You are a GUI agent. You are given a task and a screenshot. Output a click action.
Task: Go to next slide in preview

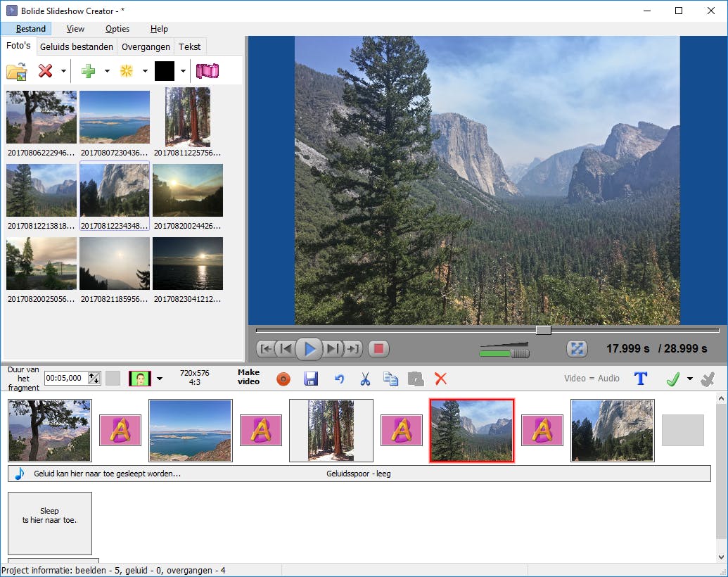[333, 348]
